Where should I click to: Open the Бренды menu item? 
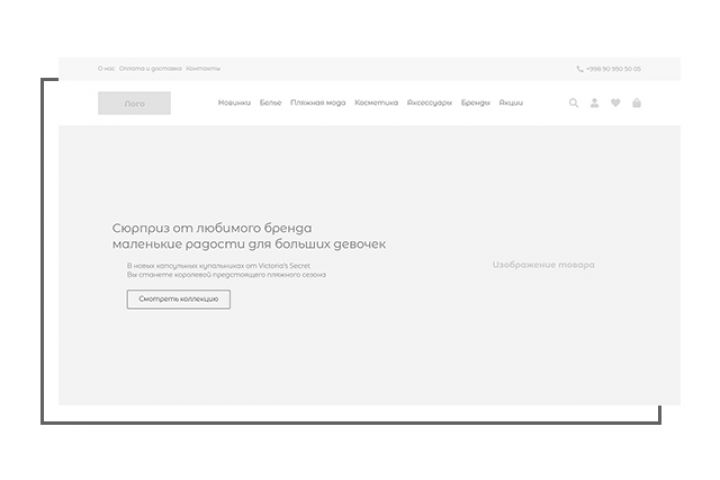click(x=476, y=102)
